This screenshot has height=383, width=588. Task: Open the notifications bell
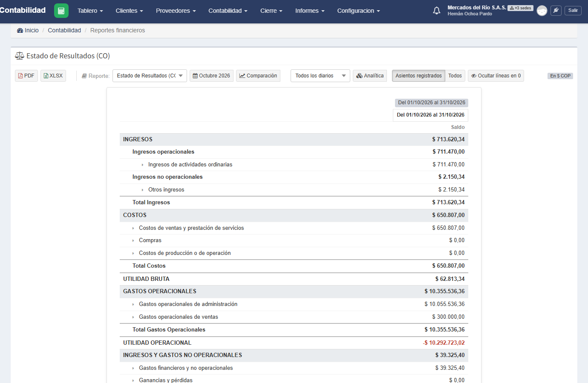point(436,11)
